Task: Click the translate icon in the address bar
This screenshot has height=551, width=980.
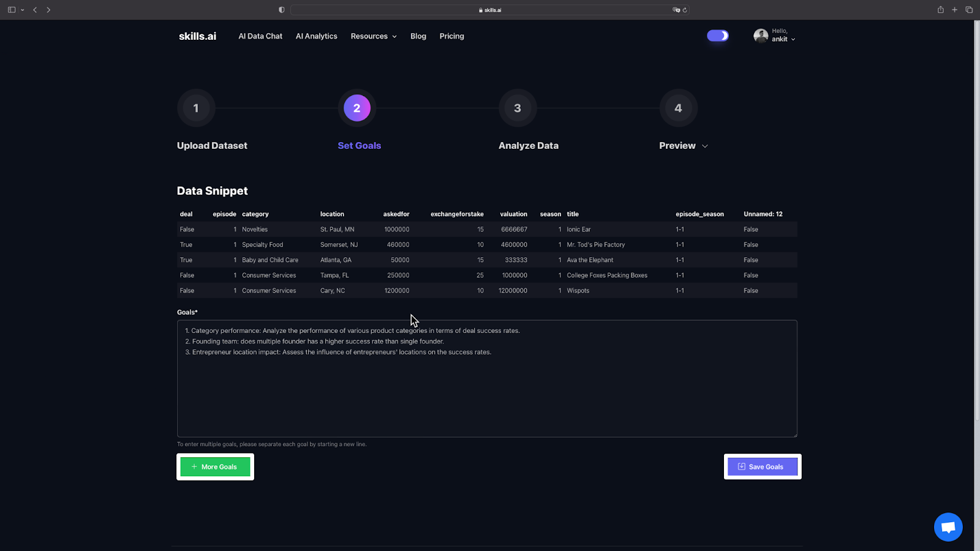Action: pyautogui.click(x=676, y=10)
